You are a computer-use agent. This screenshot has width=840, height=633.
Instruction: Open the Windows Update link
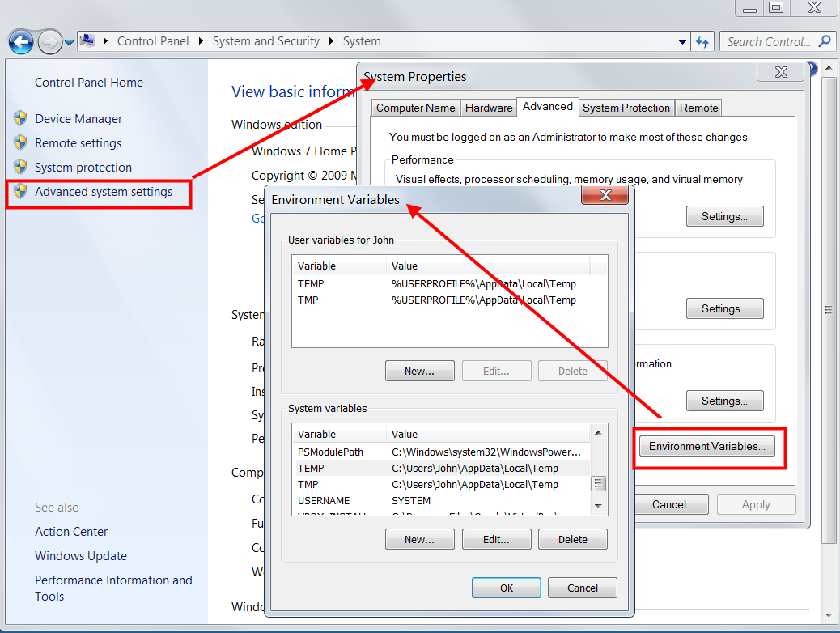(81, 556)
